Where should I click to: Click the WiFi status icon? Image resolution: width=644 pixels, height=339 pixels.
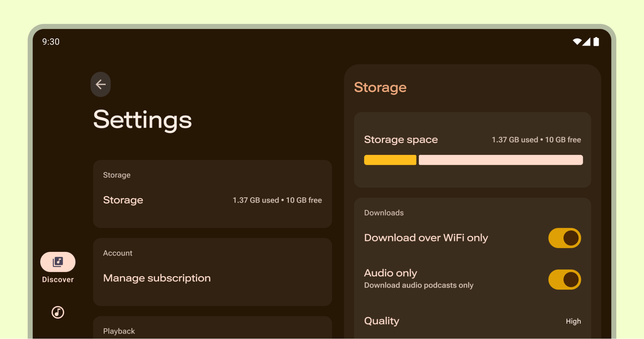click(577, 42)
